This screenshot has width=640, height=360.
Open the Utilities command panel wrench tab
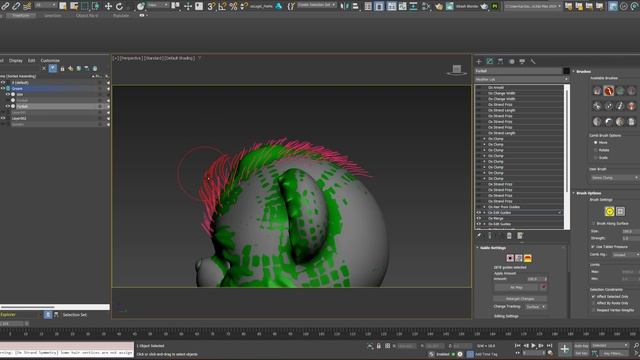[x=533, y=61]
